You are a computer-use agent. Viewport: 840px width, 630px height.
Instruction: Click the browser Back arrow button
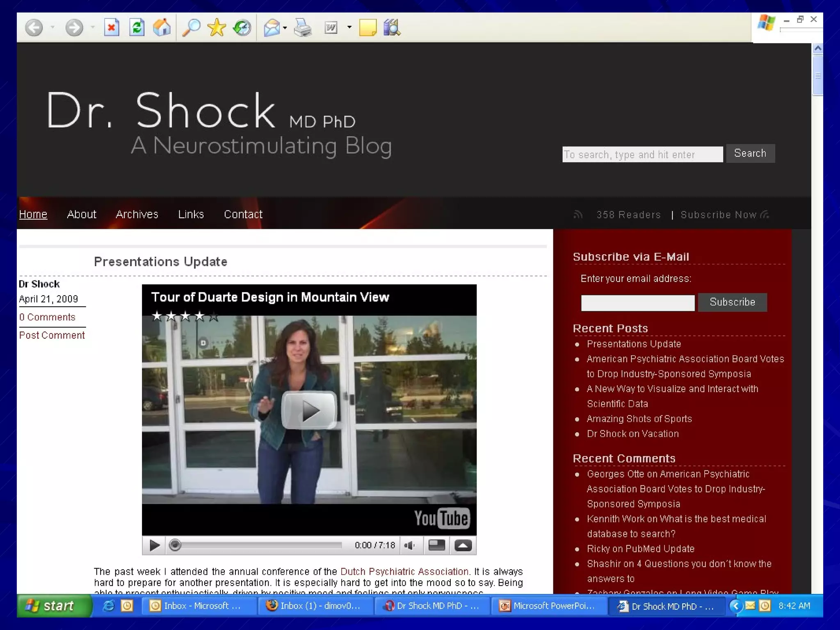click(x=34, y=28)
